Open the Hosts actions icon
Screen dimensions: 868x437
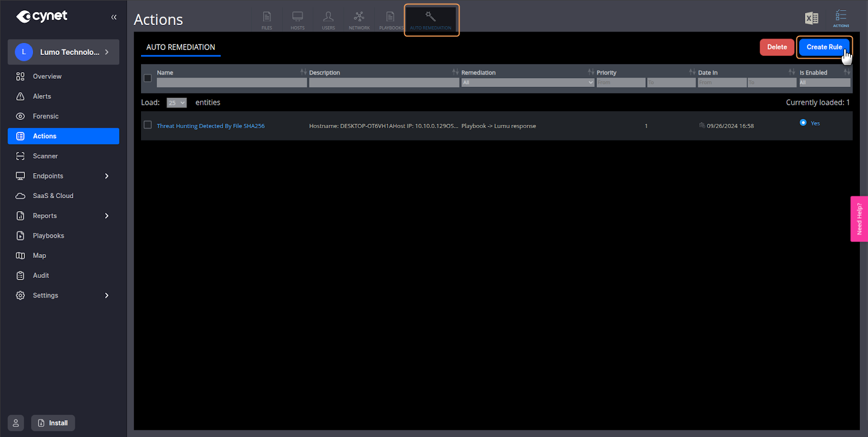click(x=297, y=20)
